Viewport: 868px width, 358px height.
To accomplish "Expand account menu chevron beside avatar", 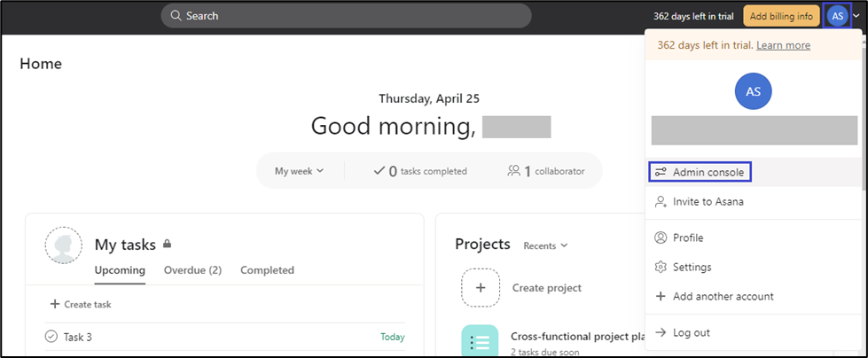I will click(857, 16).
